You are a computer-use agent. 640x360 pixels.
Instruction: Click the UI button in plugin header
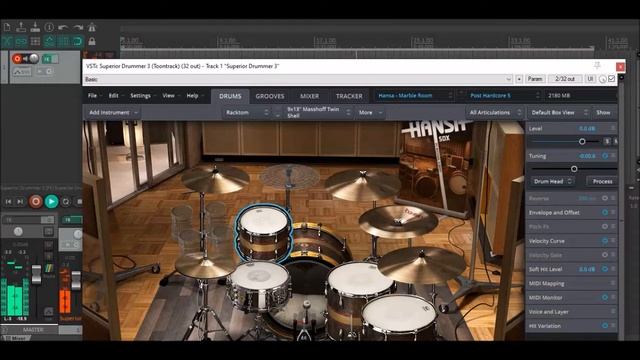(x=590, y=79)
